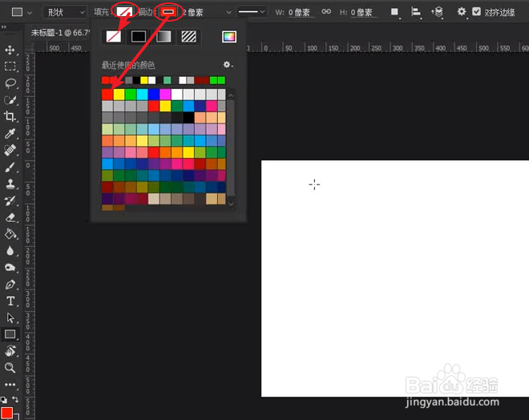Select the Eyedropper tool
The width and height of the screenshot is (529, 420).
click(x=10, y=134)
